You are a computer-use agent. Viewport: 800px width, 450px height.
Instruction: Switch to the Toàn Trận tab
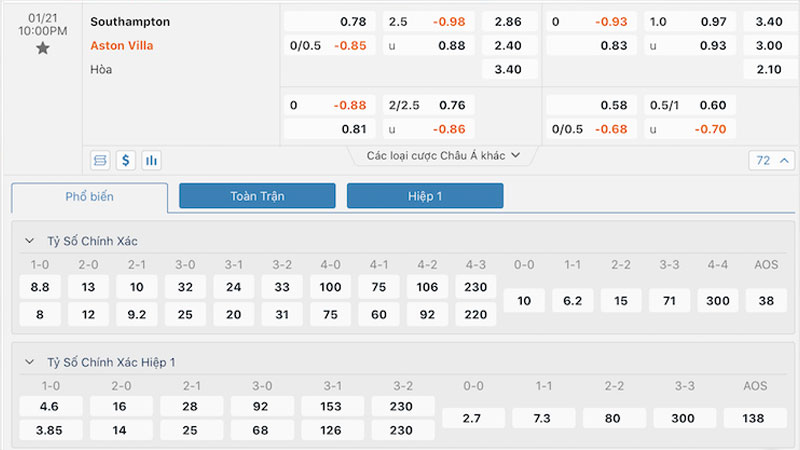pyautogui.click(x=257, y=197)
